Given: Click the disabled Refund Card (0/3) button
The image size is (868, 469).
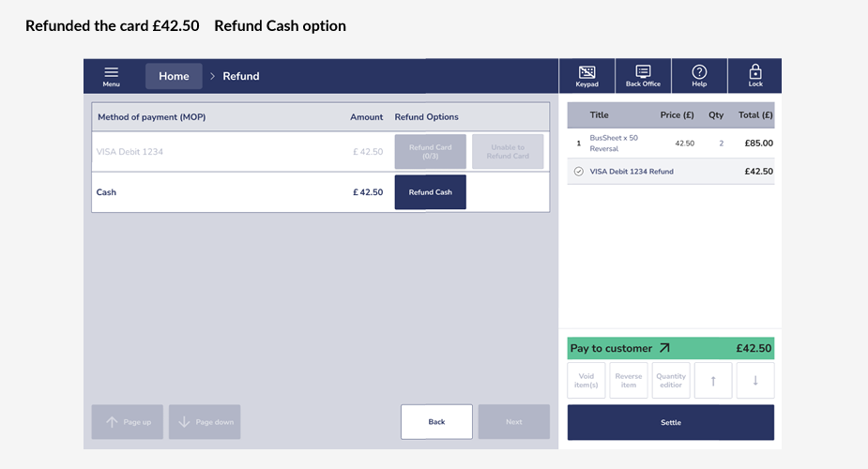Looking at the screenshot, I should point(430,152).
